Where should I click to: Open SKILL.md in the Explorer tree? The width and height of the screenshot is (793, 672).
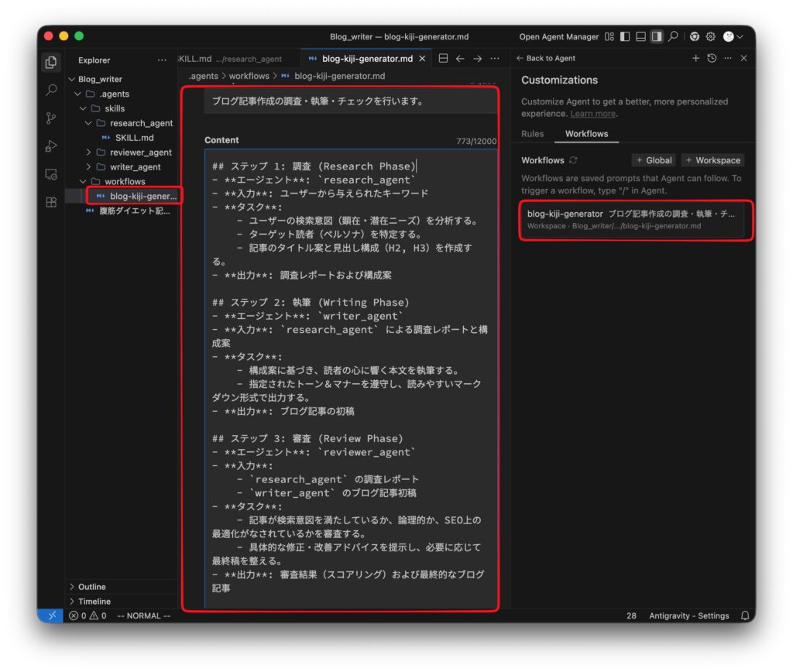(134, 138)
